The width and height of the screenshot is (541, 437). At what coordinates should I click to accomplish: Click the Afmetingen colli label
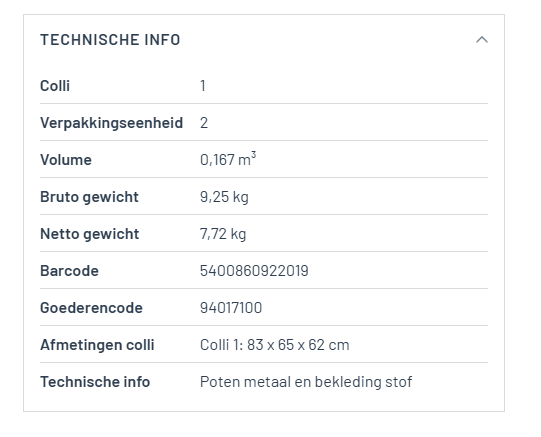[x=97, y=345]
